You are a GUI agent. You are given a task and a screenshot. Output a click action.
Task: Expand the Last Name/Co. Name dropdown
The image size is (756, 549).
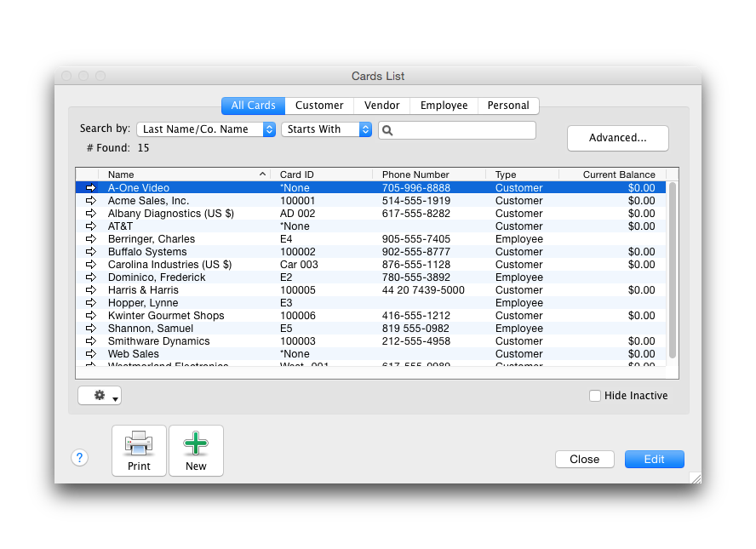(x=206, y=129)
